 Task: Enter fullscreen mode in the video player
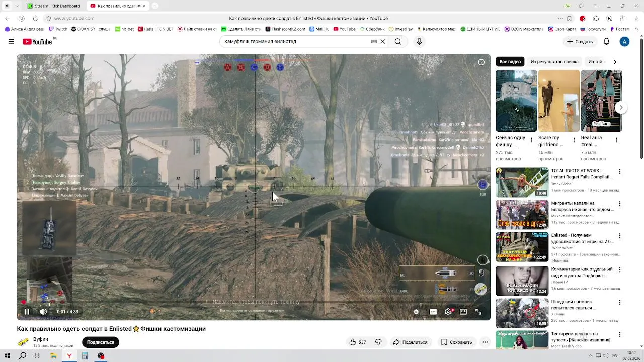(x=479, y=312)
